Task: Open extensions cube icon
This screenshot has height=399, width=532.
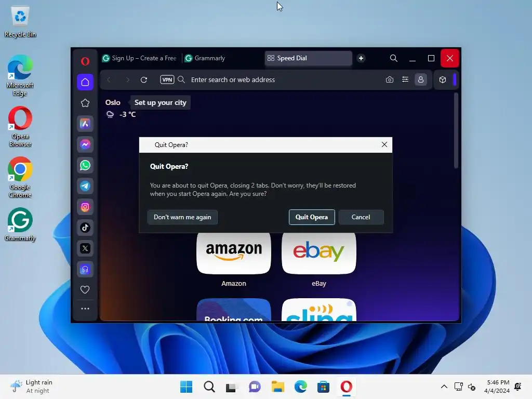Action: 443,79
